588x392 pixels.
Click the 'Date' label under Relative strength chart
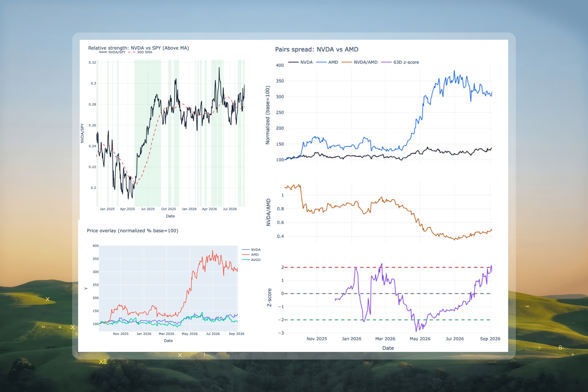click(170, 216)
